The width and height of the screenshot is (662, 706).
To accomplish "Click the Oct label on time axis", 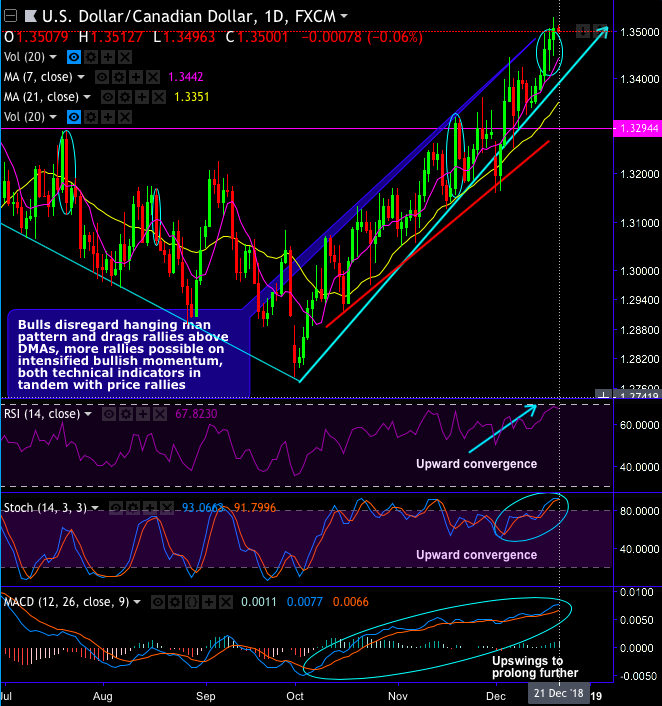I will pos(295,696).
